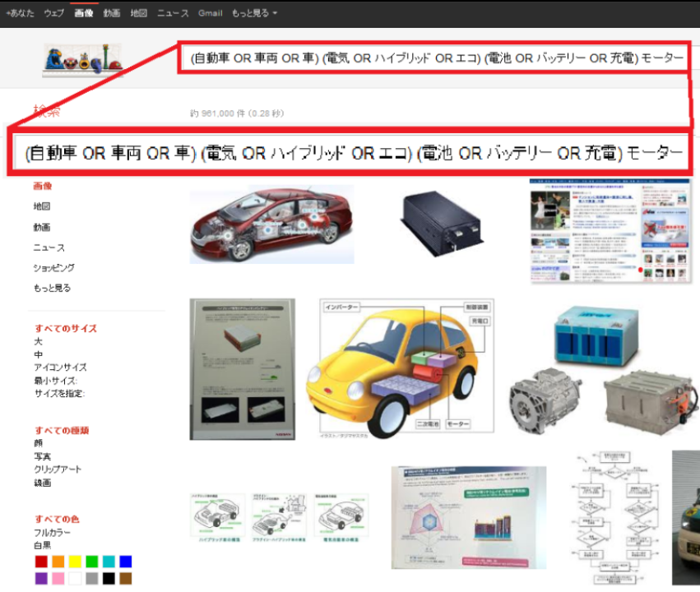
Task: Open the red car cutaway thumbnail
Action: click(271, 224)
